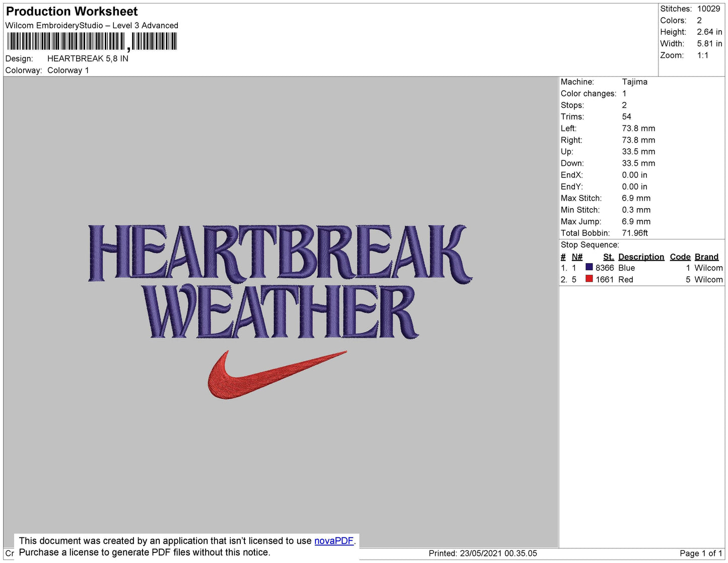Select the Red color swatch 1661

[589, 279]
